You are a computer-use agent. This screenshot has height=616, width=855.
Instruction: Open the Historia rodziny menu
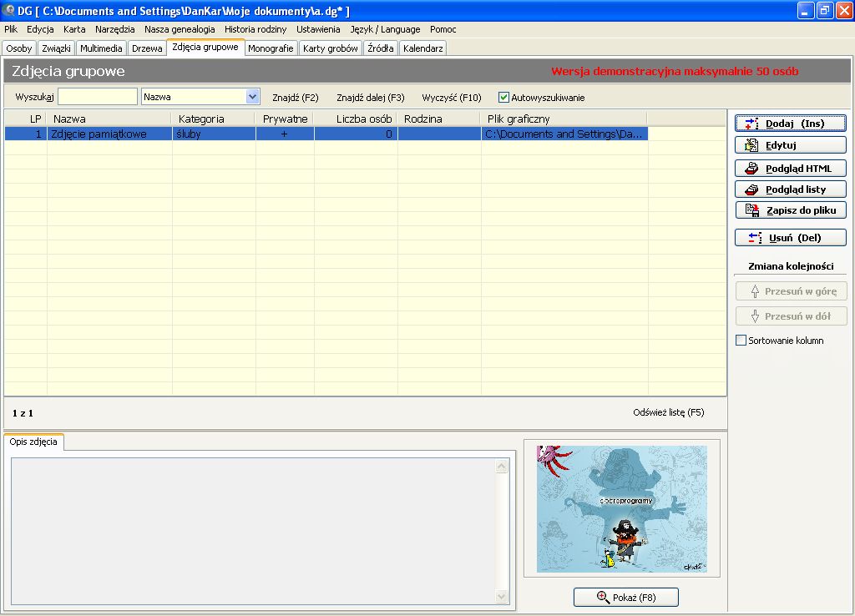click(255, 29)
